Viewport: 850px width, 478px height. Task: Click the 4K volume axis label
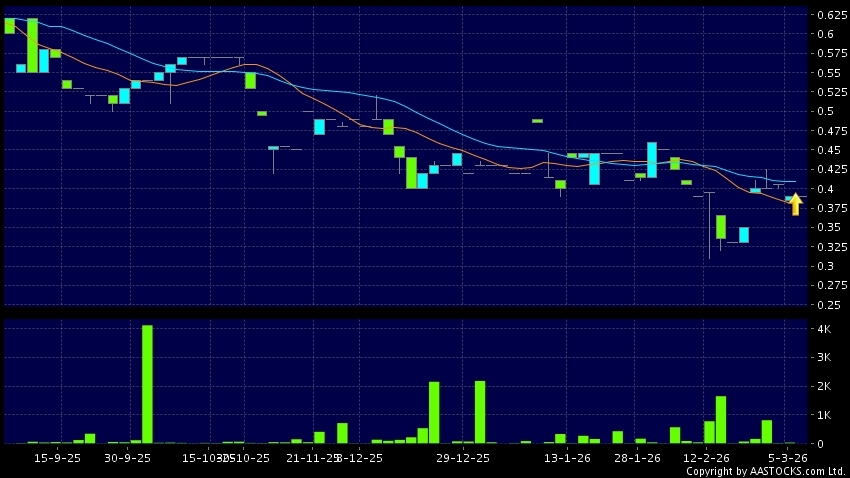pyautogui.click(x=825, y=329)
